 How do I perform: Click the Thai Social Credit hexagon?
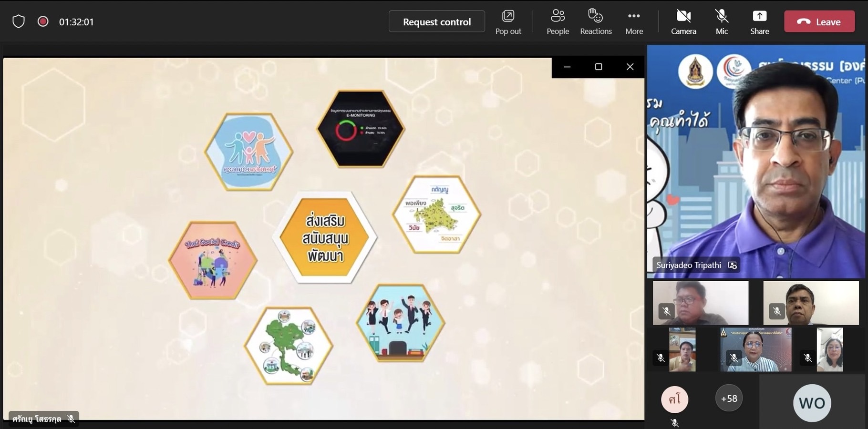click(x=213, y=260)
